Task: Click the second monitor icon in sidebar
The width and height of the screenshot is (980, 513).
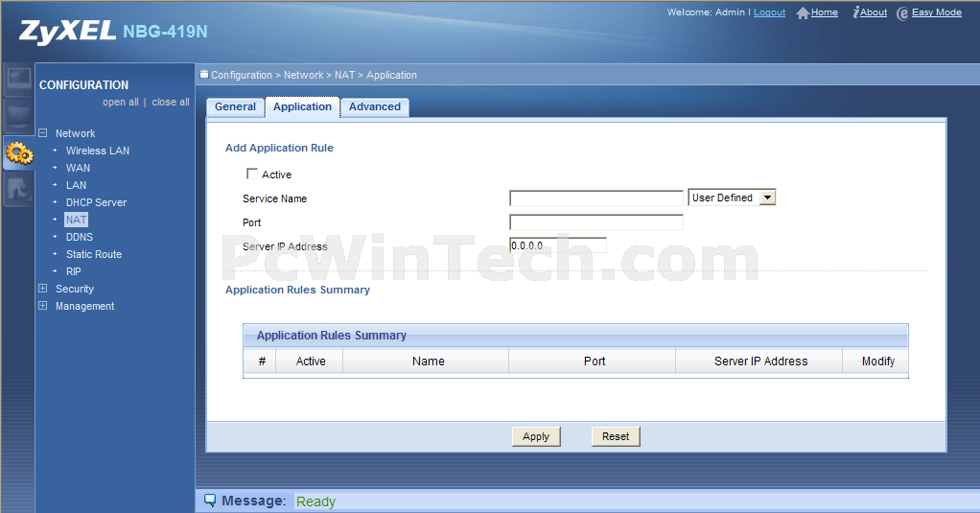Action: [19, 116]
